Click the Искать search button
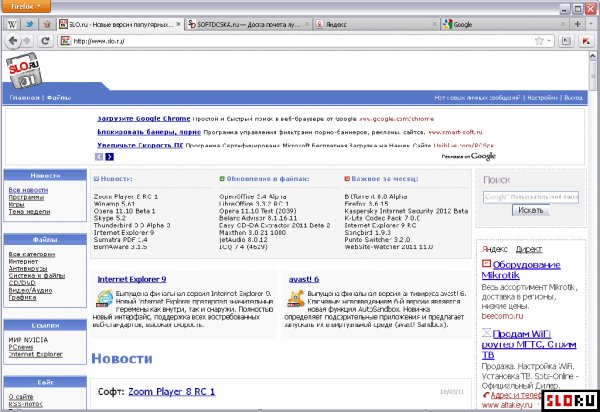This screenshot has width=600, height=412. coord(531,210)
